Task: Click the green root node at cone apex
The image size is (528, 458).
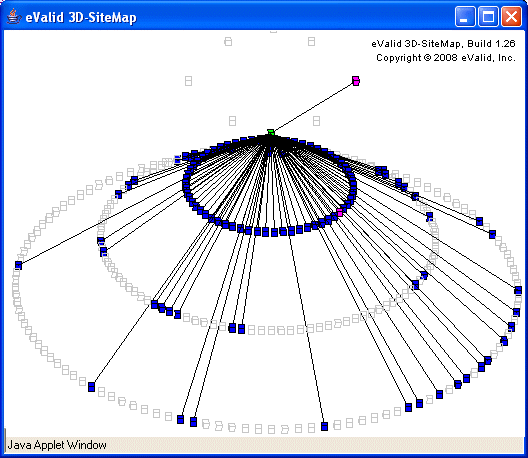Action: click(271, 132)
